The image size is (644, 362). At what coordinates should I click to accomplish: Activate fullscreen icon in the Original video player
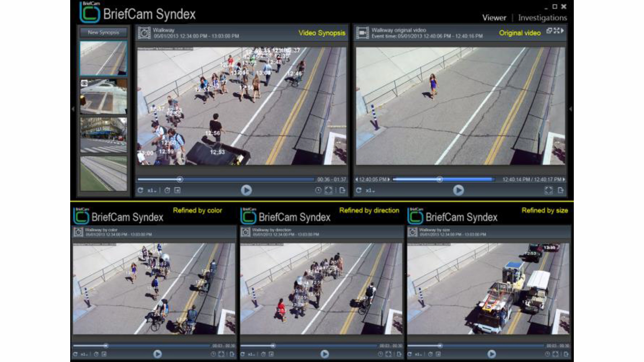pos(549,190)
